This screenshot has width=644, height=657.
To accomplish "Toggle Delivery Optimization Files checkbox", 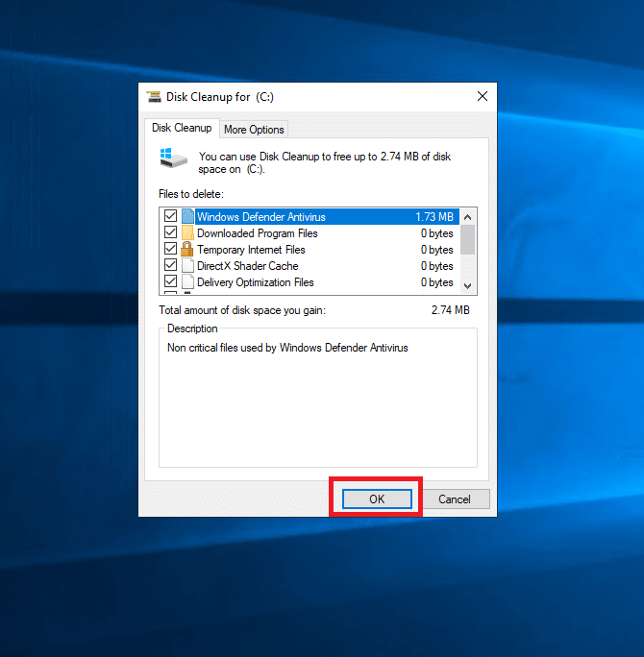I will tap(170, 281).
